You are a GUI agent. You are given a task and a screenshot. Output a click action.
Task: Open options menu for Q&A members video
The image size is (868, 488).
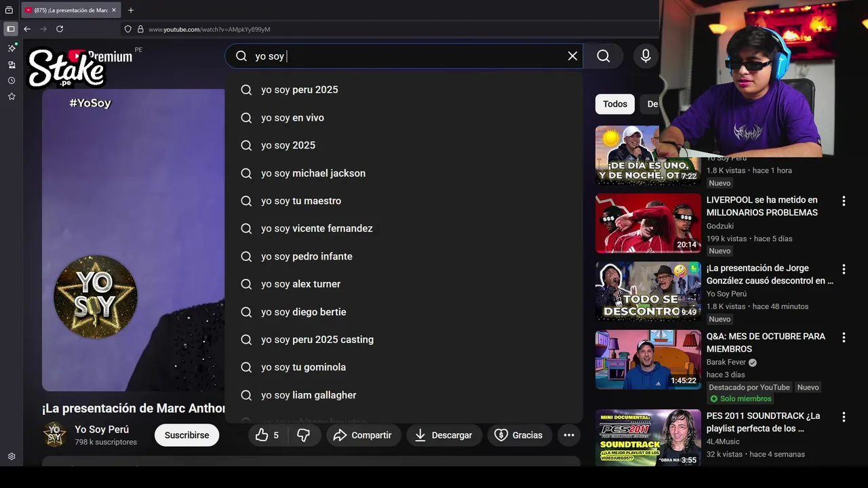844,338
